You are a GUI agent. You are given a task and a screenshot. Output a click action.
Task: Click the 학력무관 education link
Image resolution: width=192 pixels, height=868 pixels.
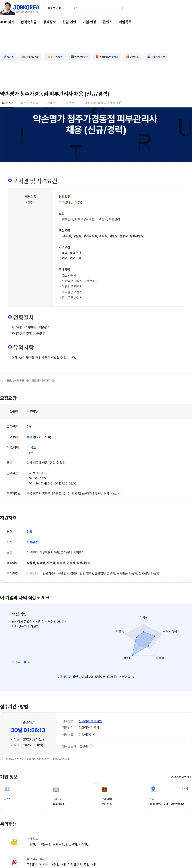[x=32, y=542]
